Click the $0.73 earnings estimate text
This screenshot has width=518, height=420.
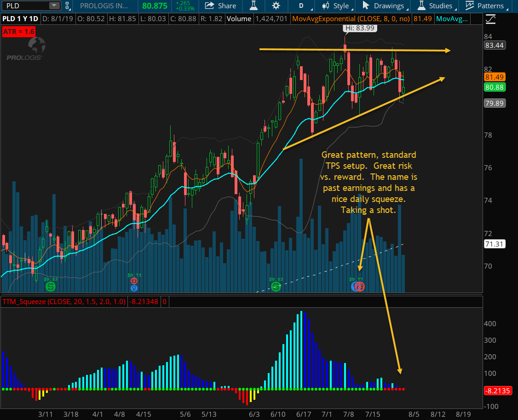(x=134, y=275)
